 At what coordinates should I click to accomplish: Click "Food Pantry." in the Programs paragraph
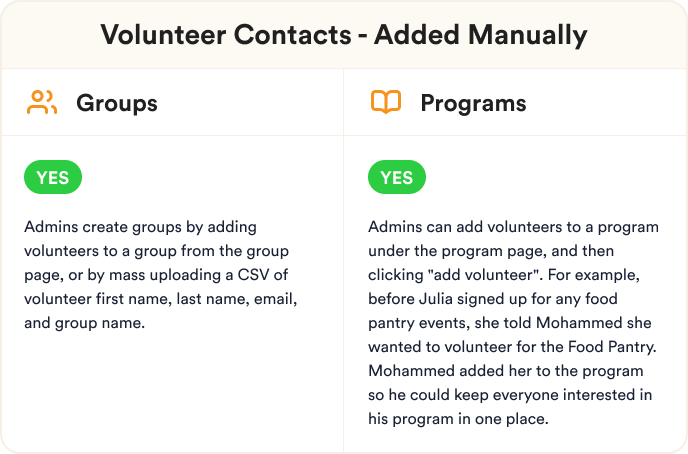point(613,347)
